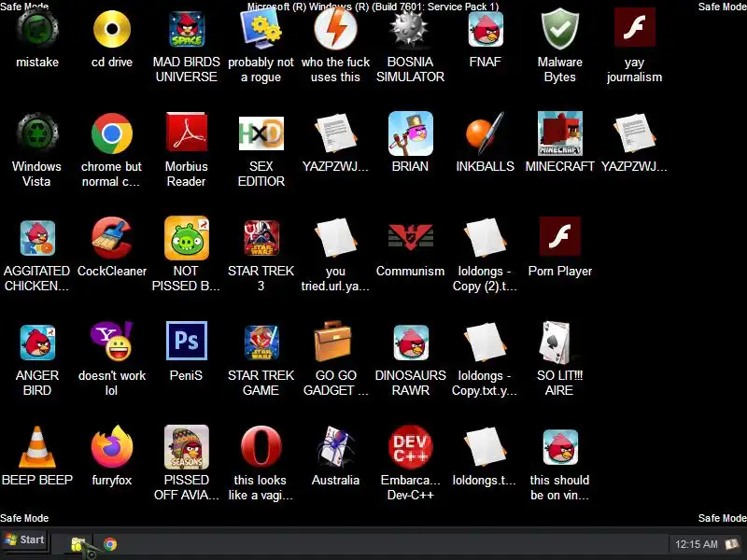Viewport: 747px width, 560px height.
Task: Select the SEX EDITIOR HxD icon
Action: click(x=261, y=133)
